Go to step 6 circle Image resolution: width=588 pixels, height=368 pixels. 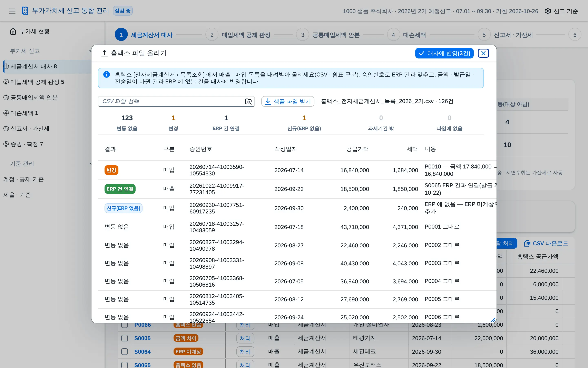click(x=575, y=35)
